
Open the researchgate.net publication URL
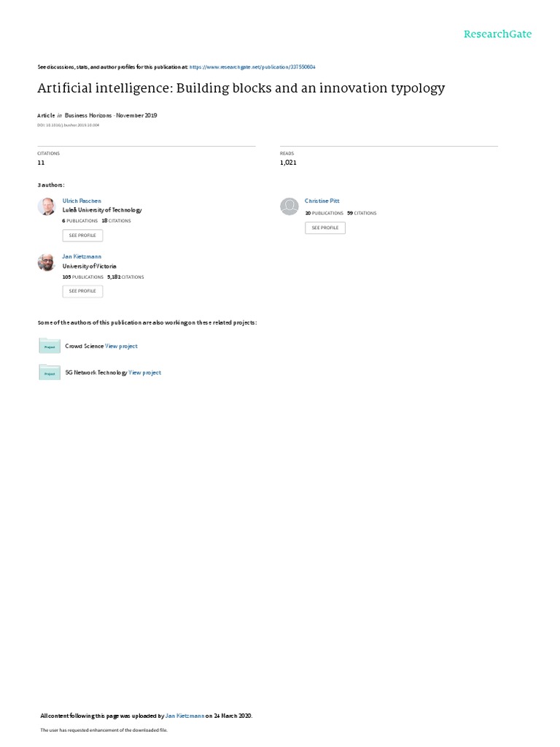point(252,67)
